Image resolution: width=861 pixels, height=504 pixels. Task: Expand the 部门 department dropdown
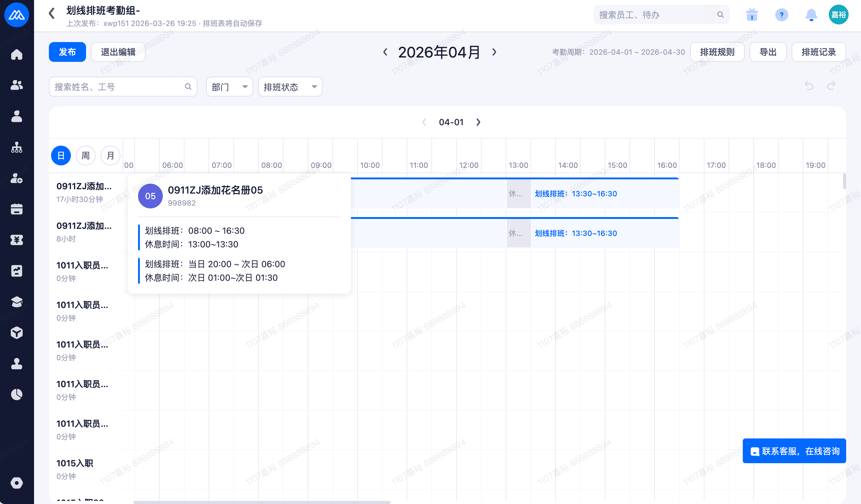click(229, 87)
